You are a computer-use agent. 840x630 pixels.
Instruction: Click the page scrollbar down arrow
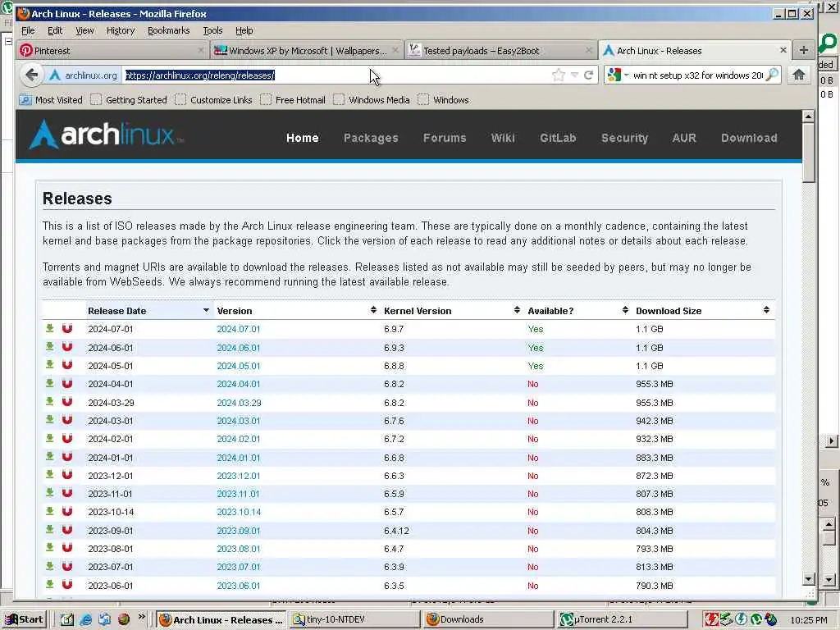pos(808,578)
